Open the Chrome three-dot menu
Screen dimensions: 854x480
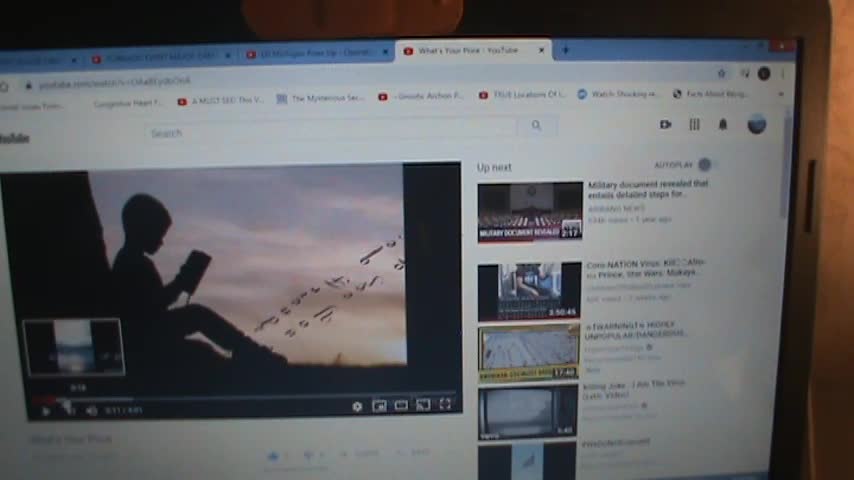pyautogui.click(x=783, y=74)
